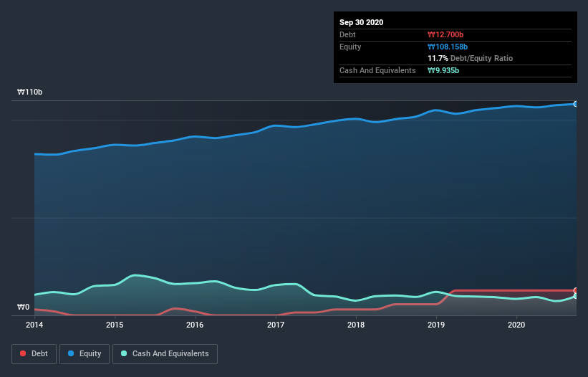Click the 2014 x-axis label
Screen dimensions: 588x377
[x=34, y=325]
